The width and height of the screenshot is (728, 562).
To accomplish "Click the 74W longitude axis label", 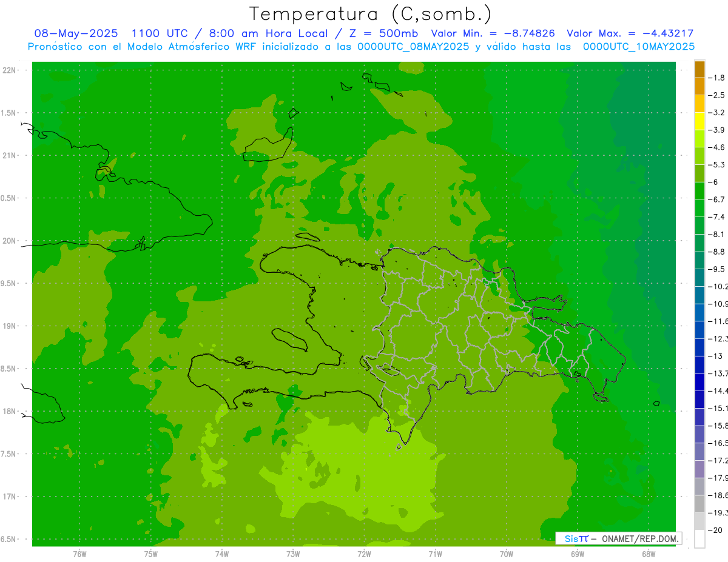I will coord(222,554).
